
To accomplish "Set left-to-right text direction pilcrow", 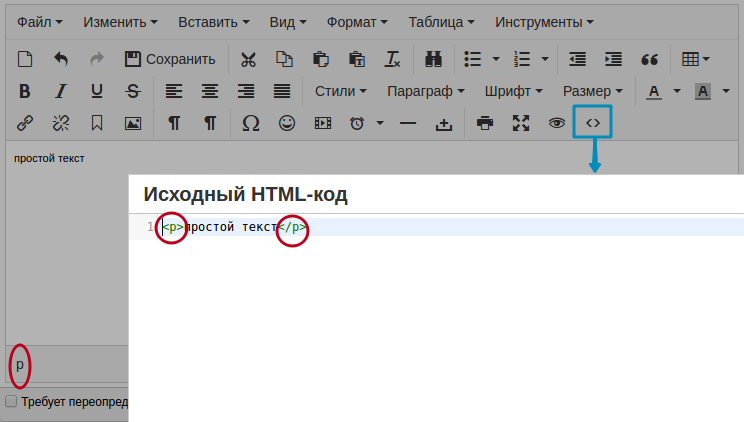I will coord(174,123).
